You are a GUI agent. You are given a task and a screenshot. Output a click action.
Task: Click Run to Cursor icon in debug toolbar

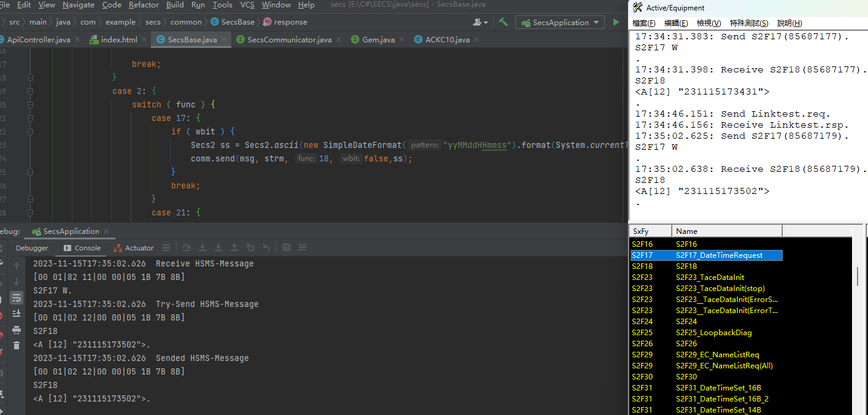266,248
